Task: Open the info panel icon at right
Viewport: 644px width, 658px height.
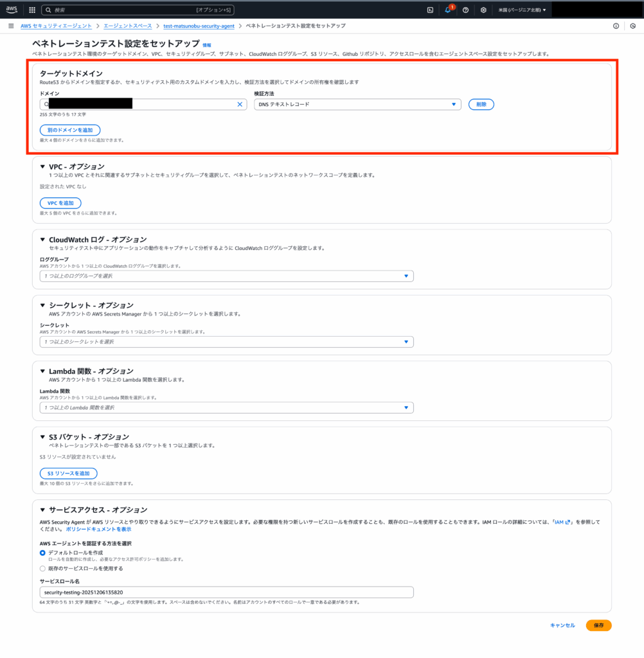Action: pos(616,26)
